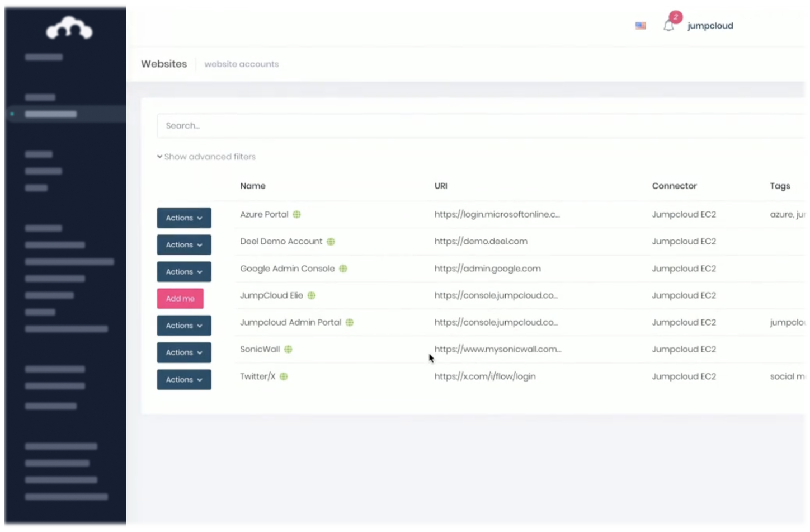This screenshot has width=810, height=532.
Task: Click the globe icon next to Twitter/X
Action: 284,377
